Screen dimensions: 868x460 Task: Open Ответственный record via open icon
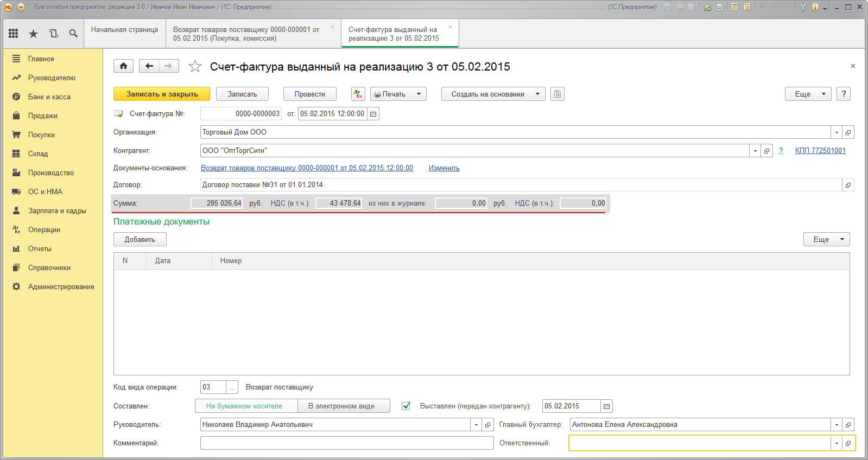point(848,443)
